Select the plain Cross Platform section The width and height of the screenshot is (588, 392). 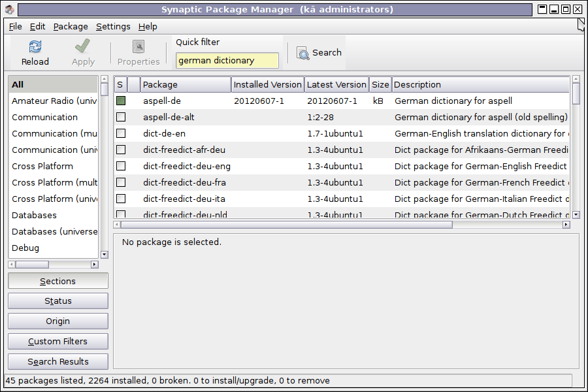(54, 166)
